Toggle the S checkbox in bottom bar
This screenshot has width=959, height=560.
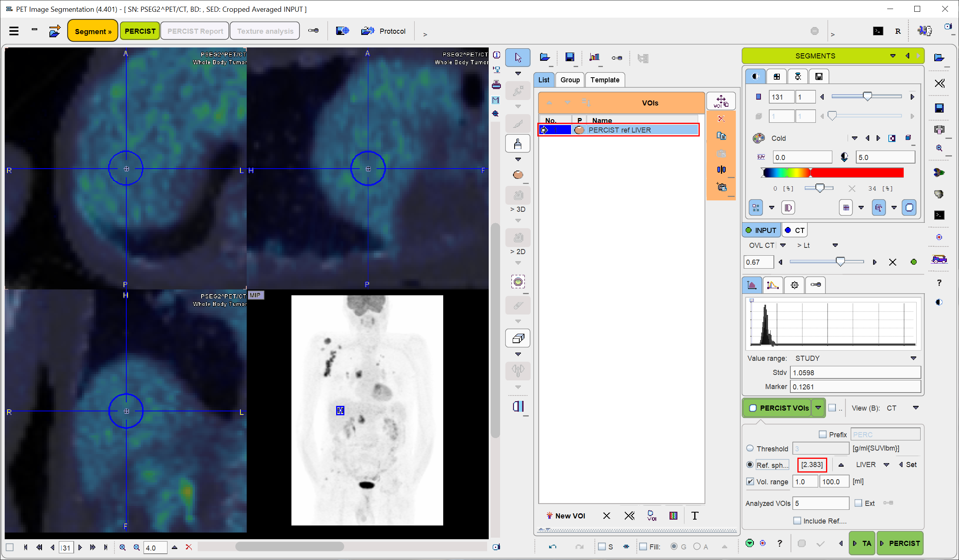(x=602, y=547)
